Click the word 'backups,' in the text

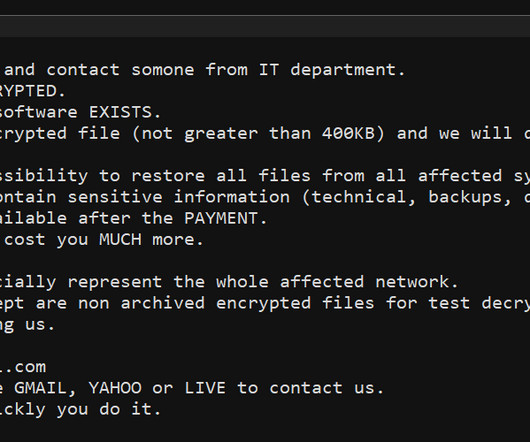pos(470,198)
